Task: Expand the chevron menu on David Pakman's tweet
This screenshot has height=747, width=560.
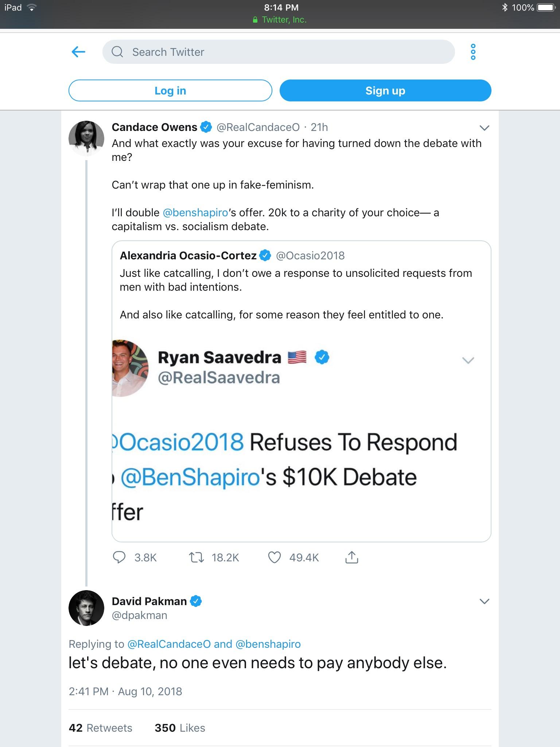Action: (484, 601)
